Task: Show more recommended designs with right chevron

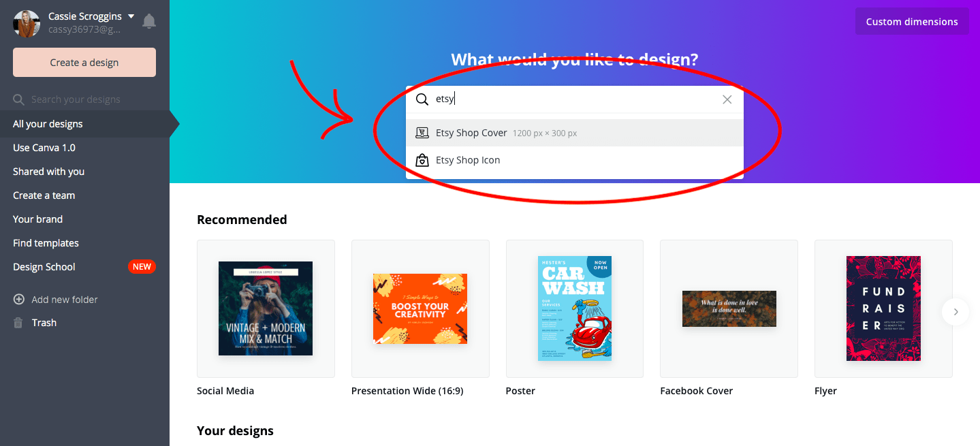Action: click(955, 312)
